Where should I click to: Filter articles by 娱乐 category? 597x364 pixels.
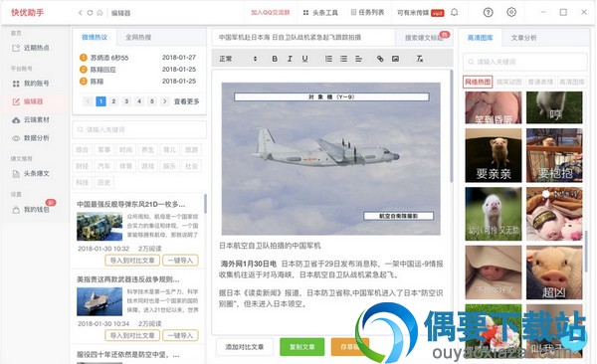click(169, 166)
